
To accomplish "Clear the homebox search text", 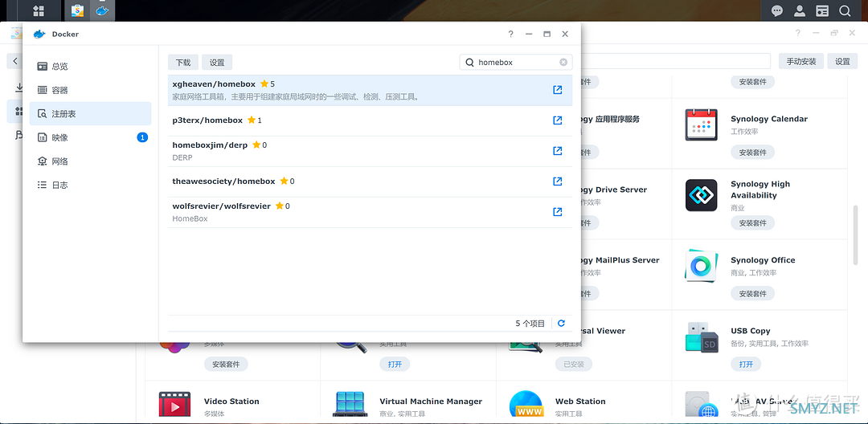I will coord(563,63).
